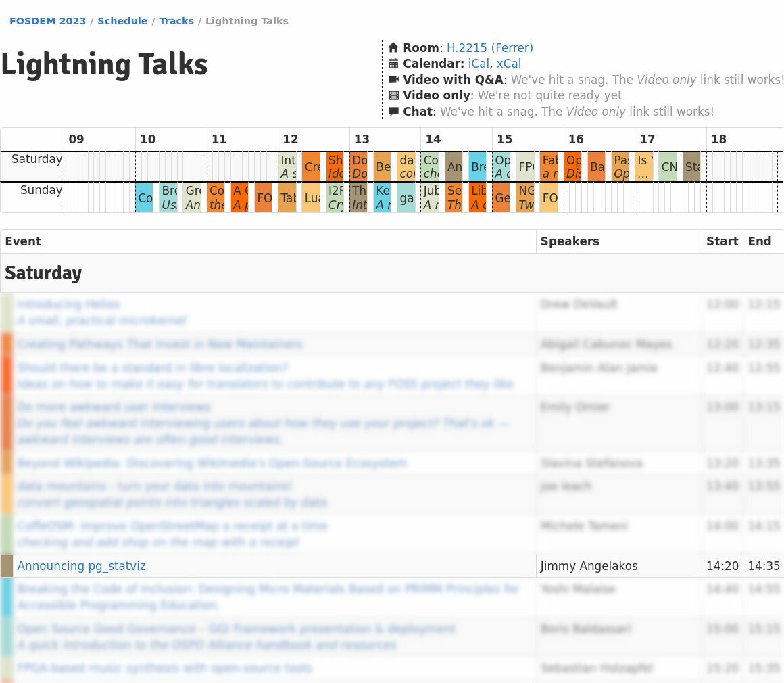Click the Sunday "Tab" timeline block
The image size is (784, 683).
coord(287,197)
